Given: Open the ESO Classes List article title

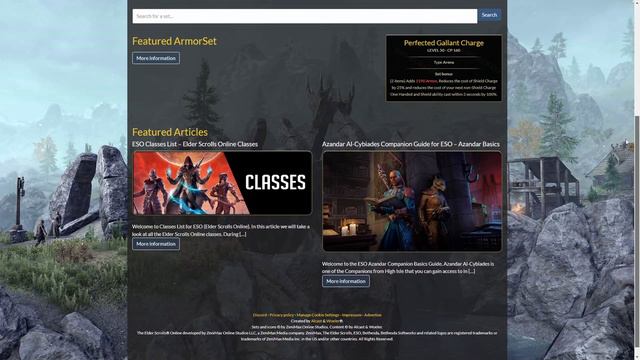Looking at the screenshot, I should click(195, 144).
